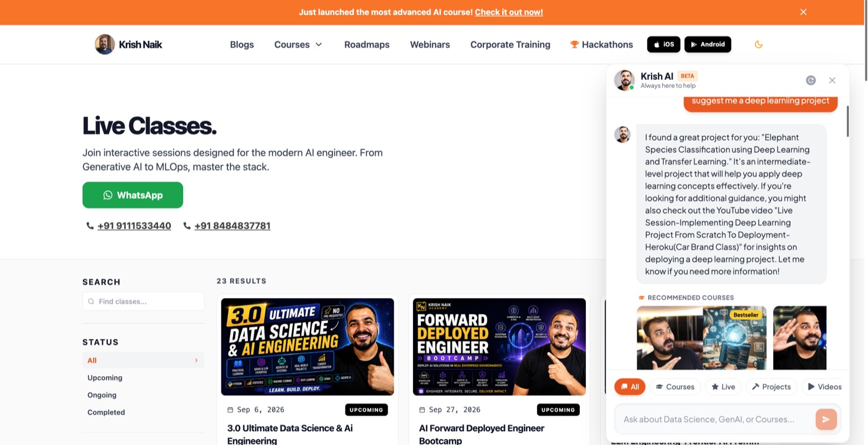Close the Krish AI chat panel
The width and height of the screenshot is (868, 445).
[832, 80]
